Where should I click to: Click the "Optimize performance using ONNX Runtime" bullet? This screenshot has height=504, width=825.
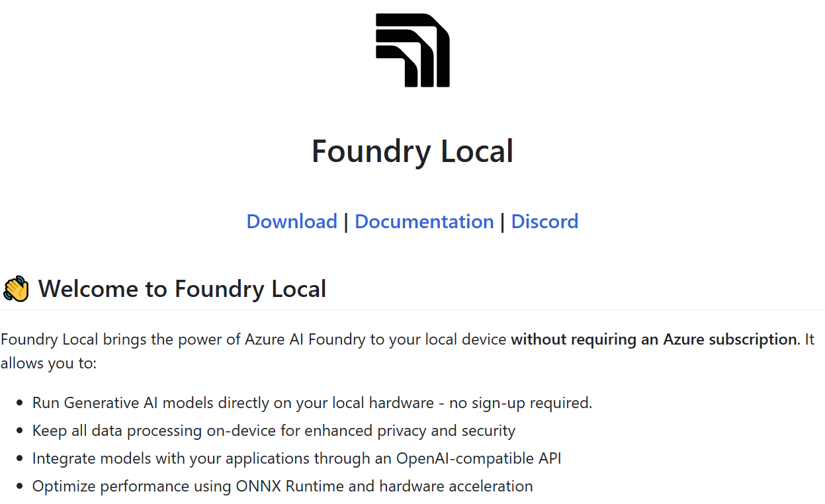click(x=282, y=486)
